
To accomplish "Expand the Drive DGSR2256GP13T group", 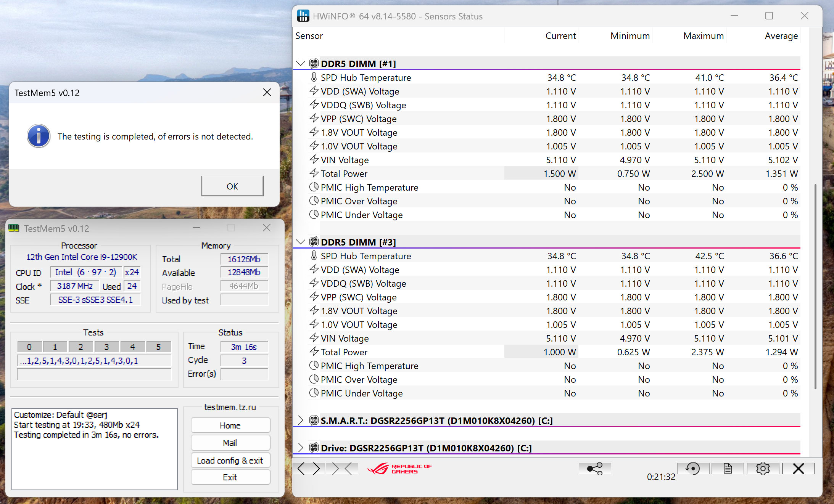I will pos(301,448).
